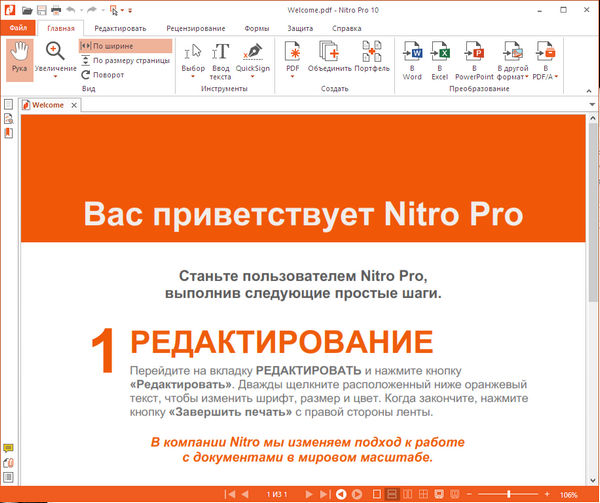Toggle По ширине fit width view
The image size is (600, 503).
click(x=126, y=46)
